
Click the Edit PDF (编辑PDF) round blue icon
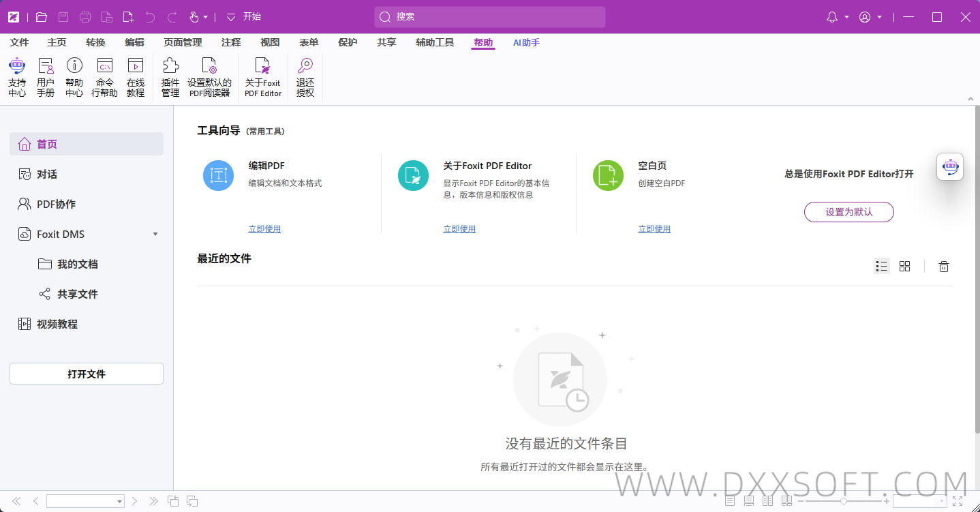click(219, 175)
